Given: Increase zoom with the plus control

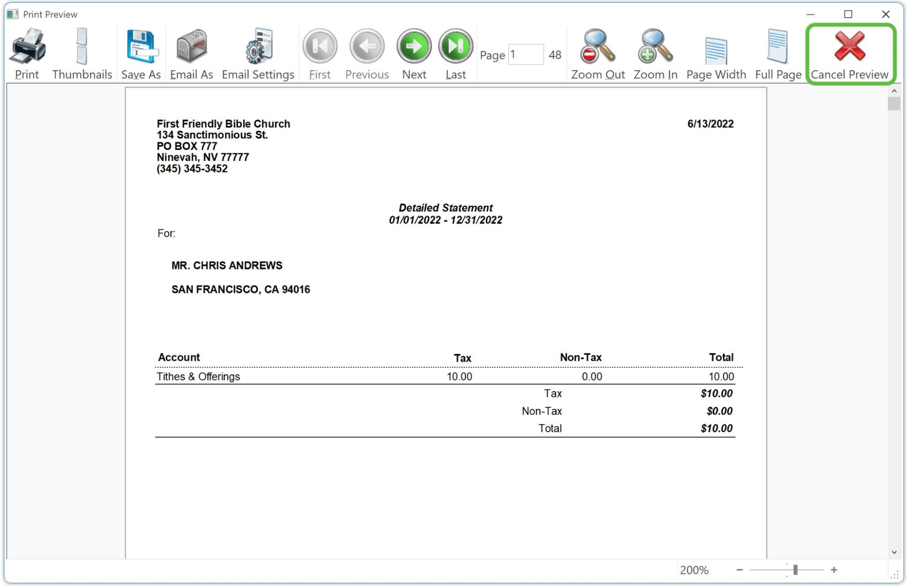Looking at the screenshot, I should coord(834,569).
